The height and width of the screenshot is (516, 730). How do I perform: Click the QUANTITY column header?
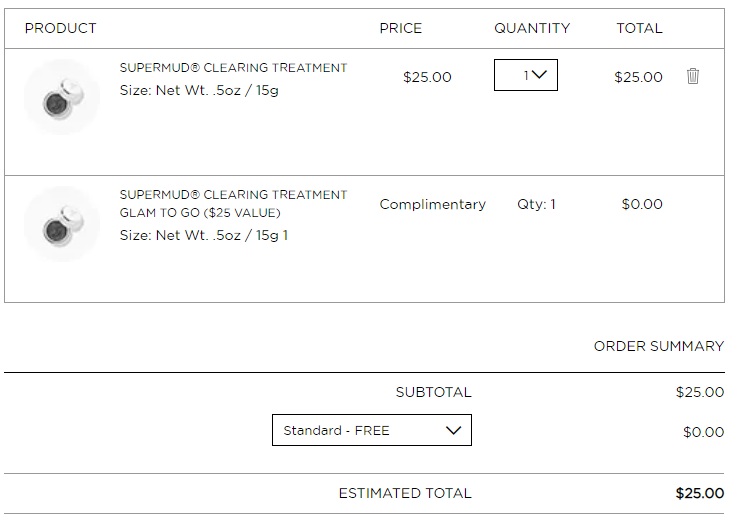tap(532, 28)
